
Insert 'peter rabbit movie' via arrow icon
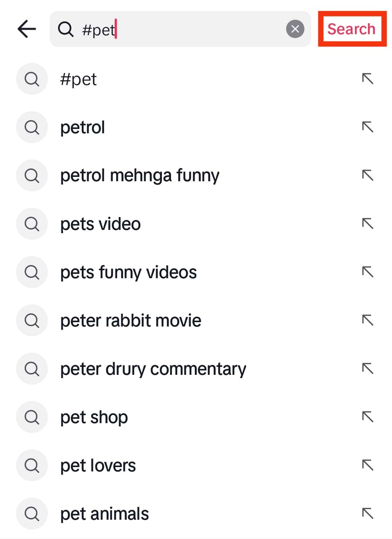coord(367,320)
